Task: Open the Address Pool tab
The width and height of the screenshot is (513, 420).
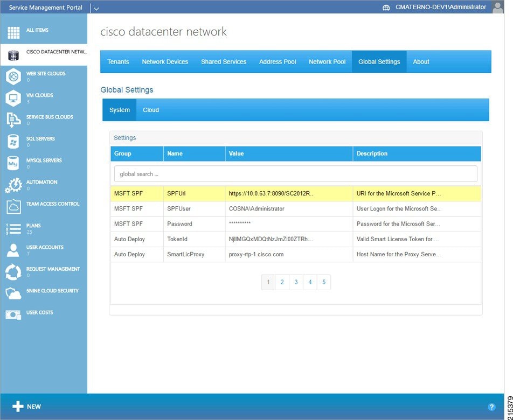Action: pyautogui.click(x=278, y=62)
